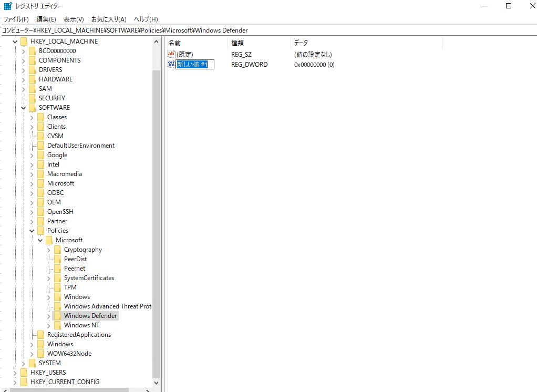Click the 種類 column header
The height and width of the screenshot is (392, 537).
pos(259,43)
